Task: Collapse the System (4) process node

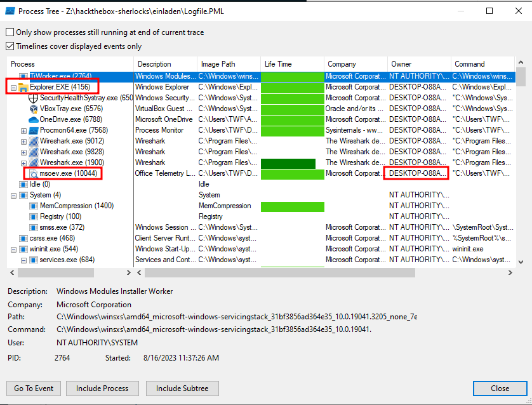Action: [x=15, y=195]
